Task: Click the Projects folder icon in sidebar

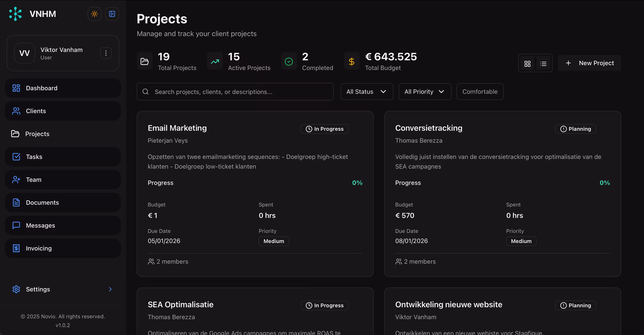Action: (15, 134)
